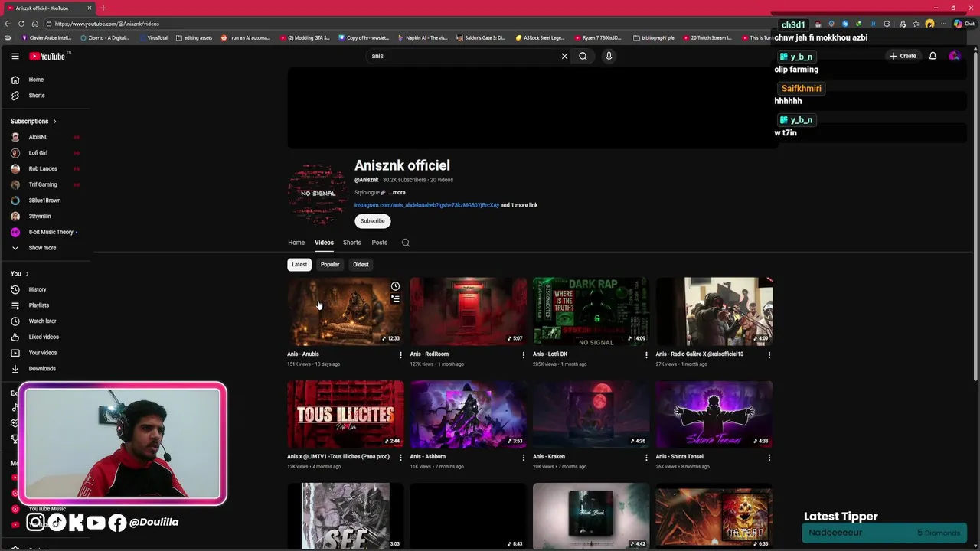Clear the search box with X

(x=564, y=56)
